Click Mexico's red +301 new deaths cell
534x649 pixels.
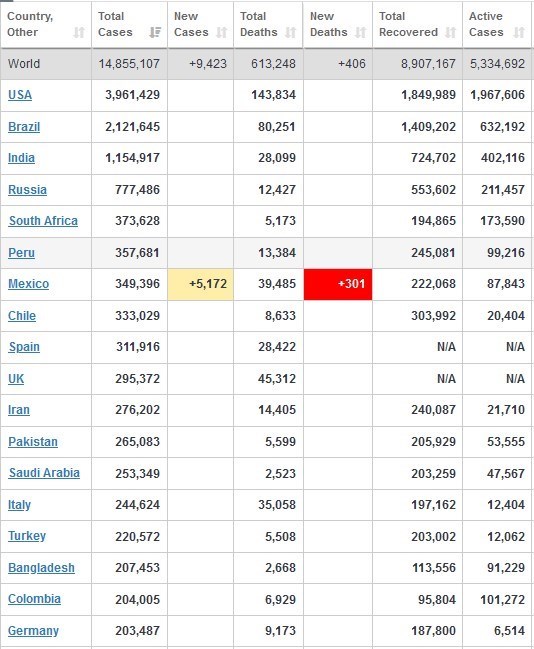tap(338, 284)
